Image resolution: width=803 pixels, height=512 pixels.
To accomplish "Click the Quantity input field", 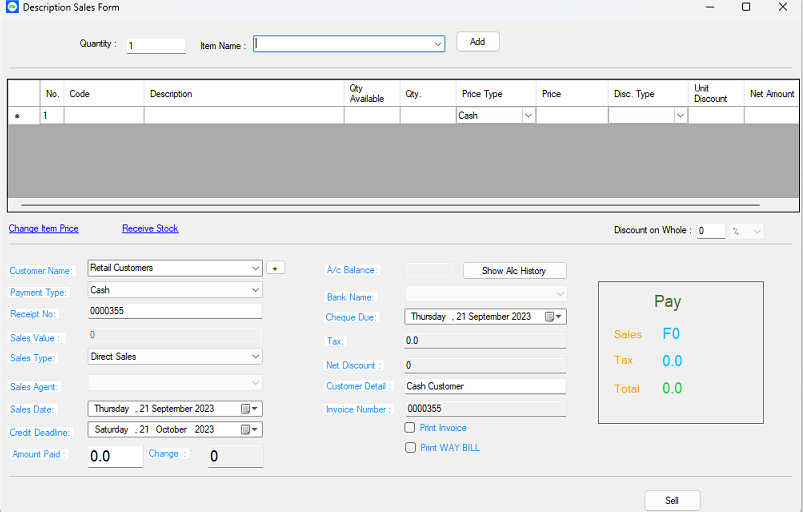I will 156,46.
